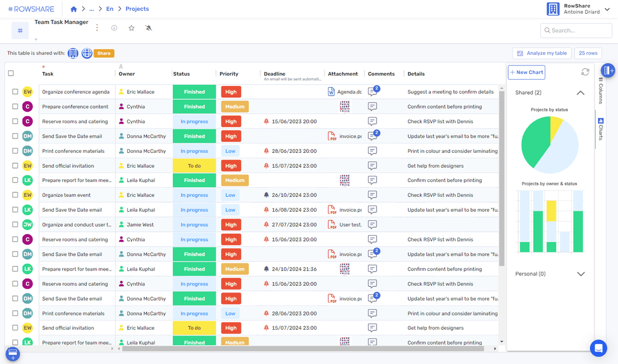Open the RowShare account dropdown

607,9
